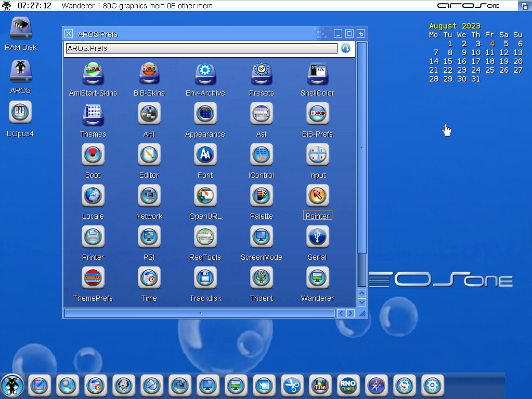Select the Time preferences icon
Image resolution: width=532 pixels, height=399 pixels.
point(149,277)
